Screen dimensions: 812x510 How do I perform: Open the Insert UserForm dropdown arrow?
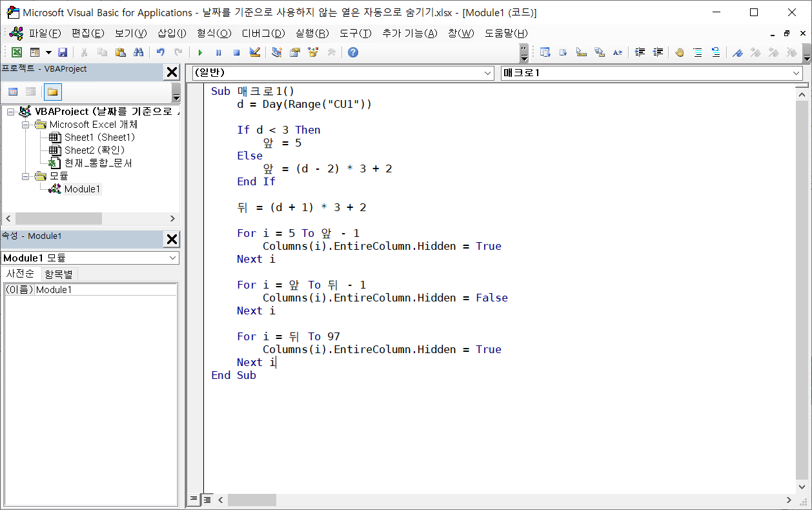pos(48,52)
